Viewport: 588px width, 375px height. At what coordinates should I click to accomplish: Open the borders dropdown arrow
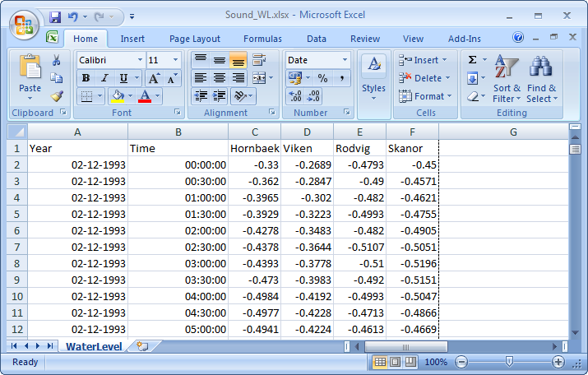point(100,96)
